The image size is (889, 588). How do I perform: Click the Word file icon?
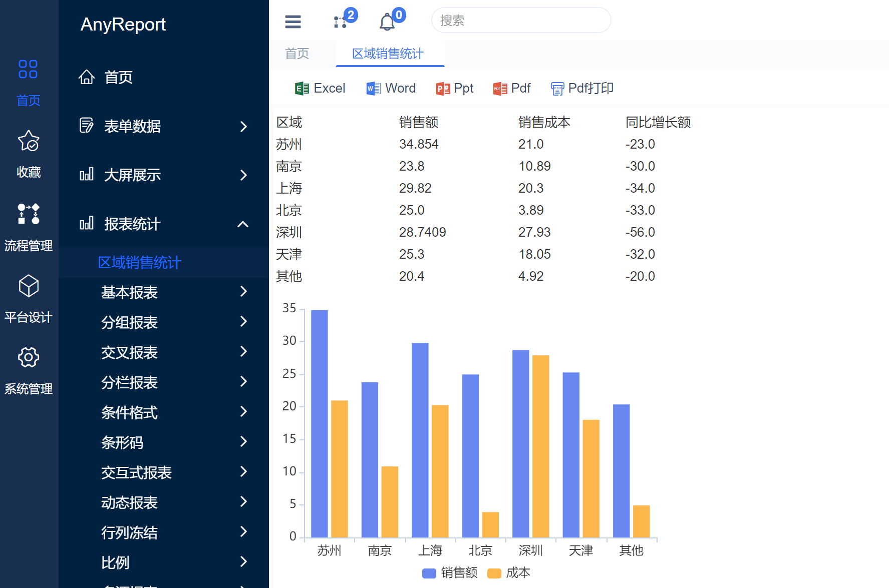point(373,89)
